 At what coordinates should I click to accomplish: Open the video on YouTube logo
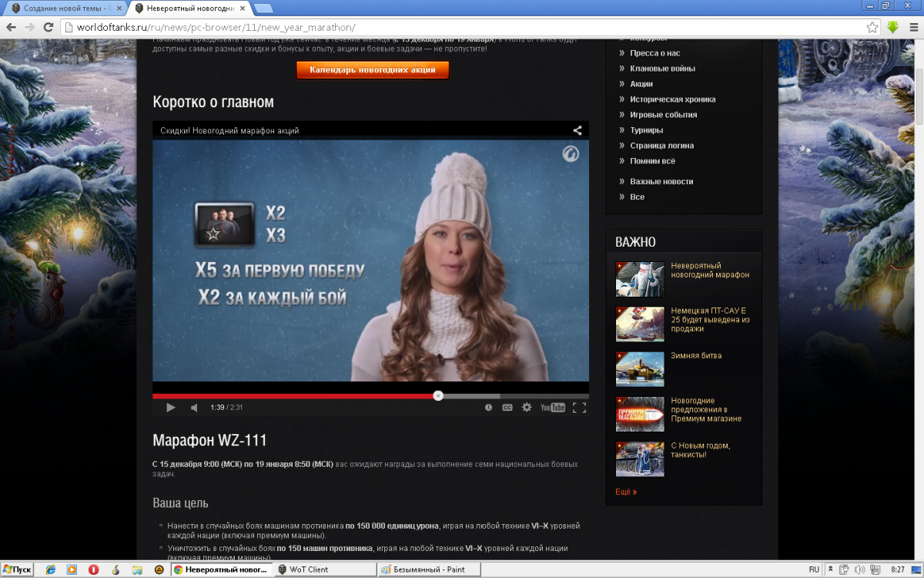click(x=553, y=408)
